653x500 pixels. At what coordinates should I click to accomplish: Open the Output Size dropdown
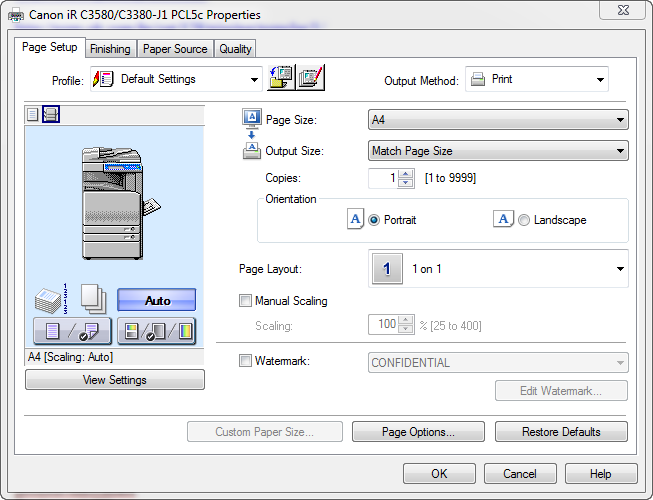click(498, 151)
